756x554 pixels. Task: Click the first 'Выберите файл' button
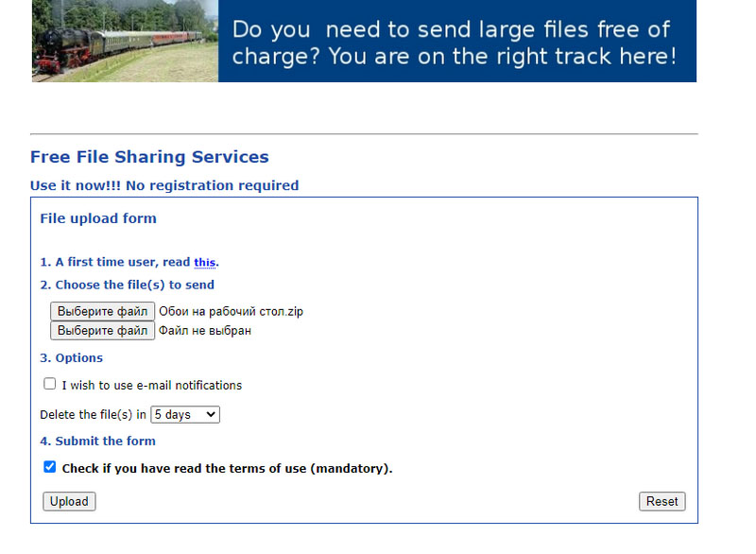102,311
